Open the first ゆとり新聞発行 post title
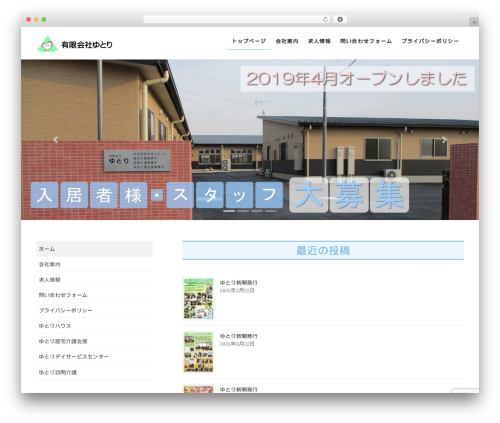Screen dimensions: 500x423 [x=238, y=282]
